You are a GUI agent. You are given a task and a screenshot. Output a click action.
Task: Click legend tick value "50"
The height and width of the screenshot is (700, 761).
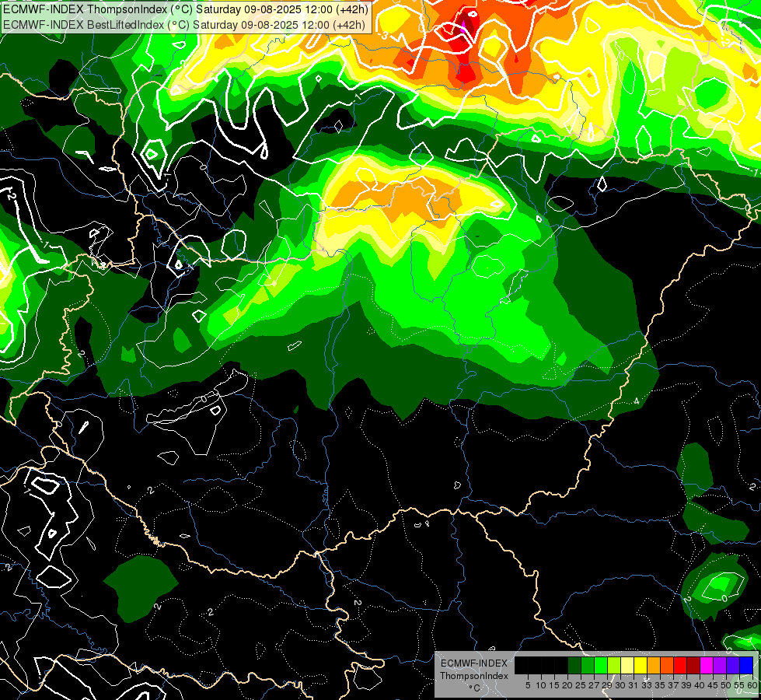pyautogui.click(x=727, y=685)
